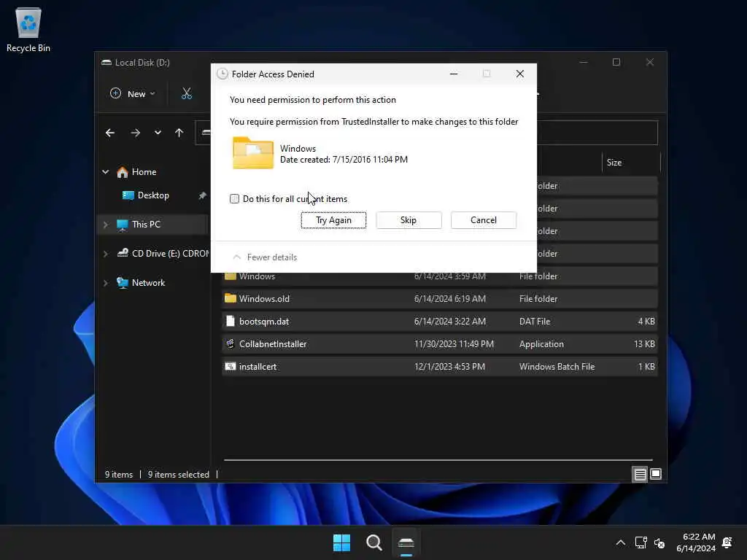Select the installcert batch file
Screen dimensions: 747x560
[439, 367]
